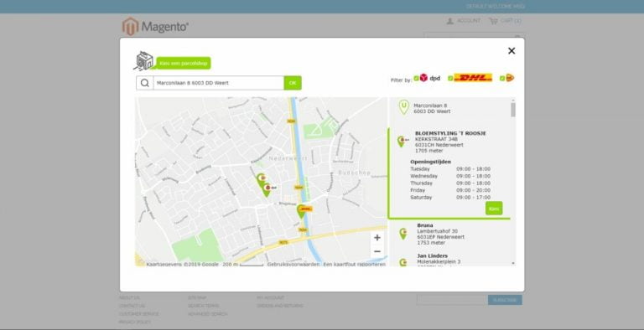Toggle the DHL filter checkbox
Screen dimensions: 644x330
(450, 78)
